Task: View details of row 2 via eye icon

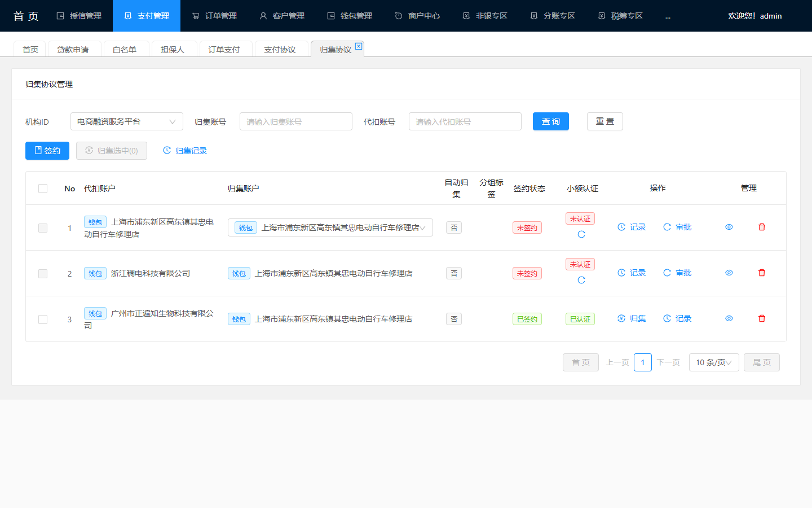Action: coord(729,273)
